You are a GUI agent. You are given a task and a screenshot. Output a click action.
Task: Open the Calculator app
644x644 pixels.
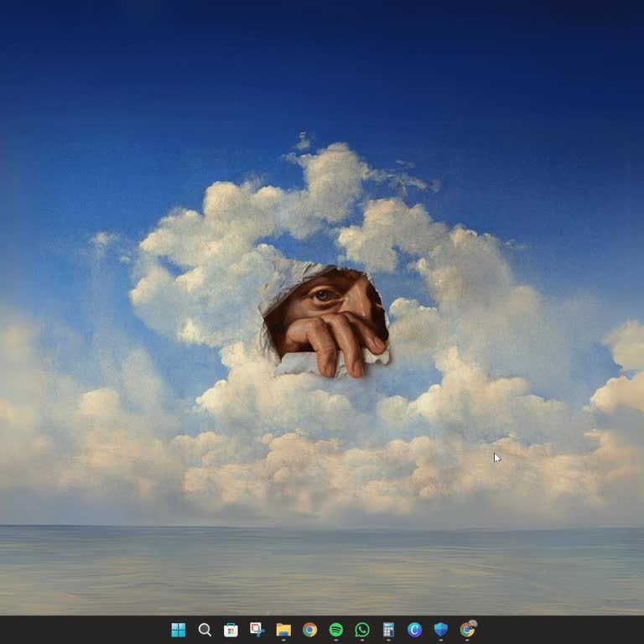tap(388, 630)
